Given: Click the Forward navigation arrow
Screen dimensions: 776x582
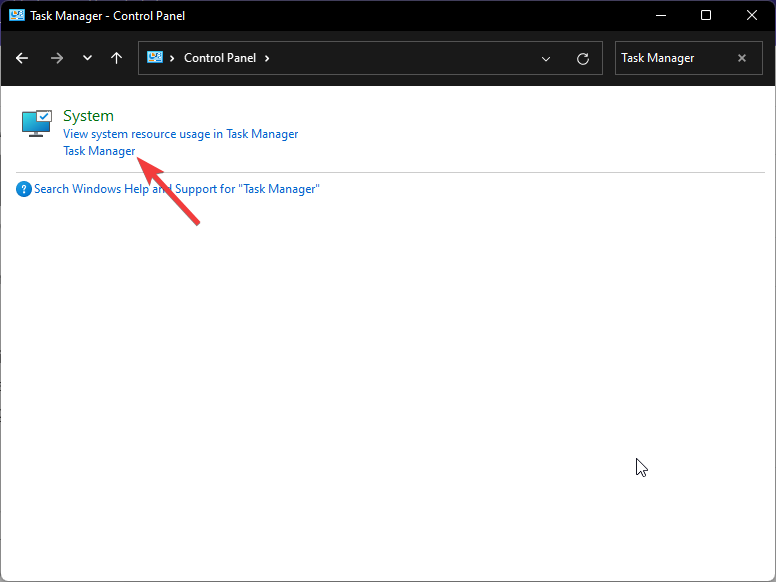Looking at the screenshot, I should click(x=56, y=58).
